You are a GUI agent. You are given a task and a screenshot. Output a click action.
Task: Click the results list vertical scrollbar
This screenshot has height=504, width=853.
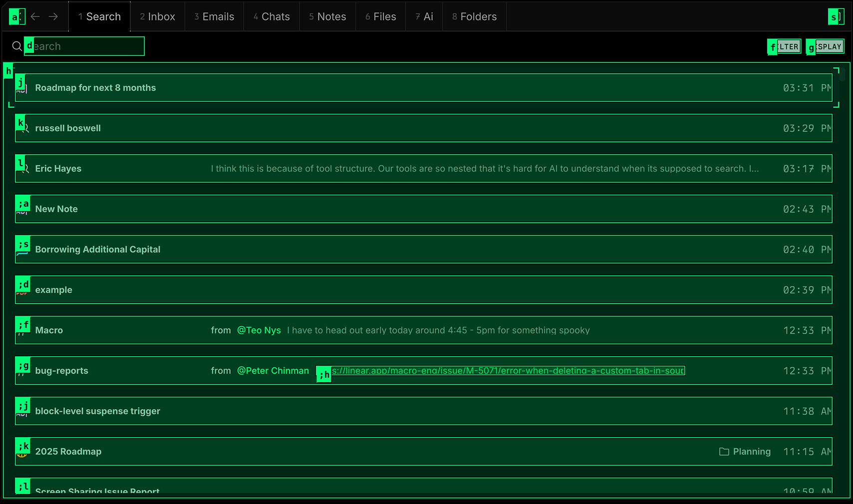842,75
